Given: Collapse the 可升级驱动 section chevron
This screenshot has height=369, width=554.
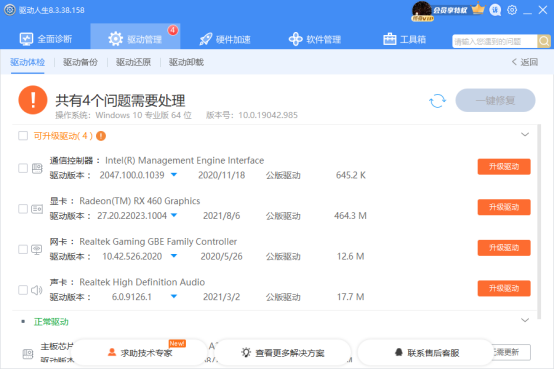Looking at the screenshot, I should (x=525, y=135).
